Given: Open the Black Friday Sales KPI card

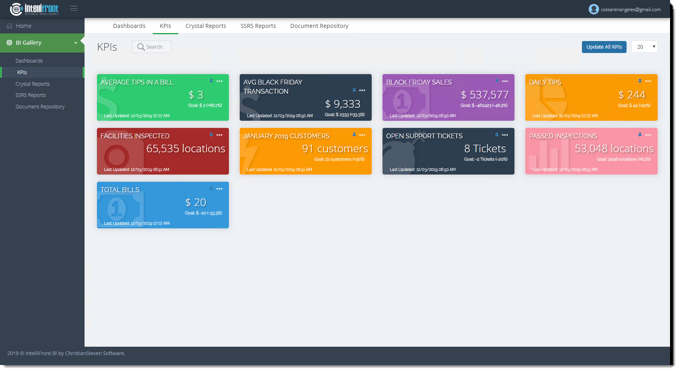Looking at the screenshot, I should click(x=448, y=97).
